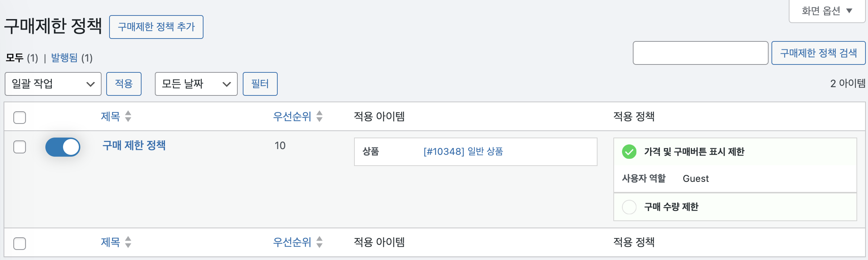Open the 모든 날짜 date filter dropdown
Screen dimensions: 868x260
[x=196, y=84]
